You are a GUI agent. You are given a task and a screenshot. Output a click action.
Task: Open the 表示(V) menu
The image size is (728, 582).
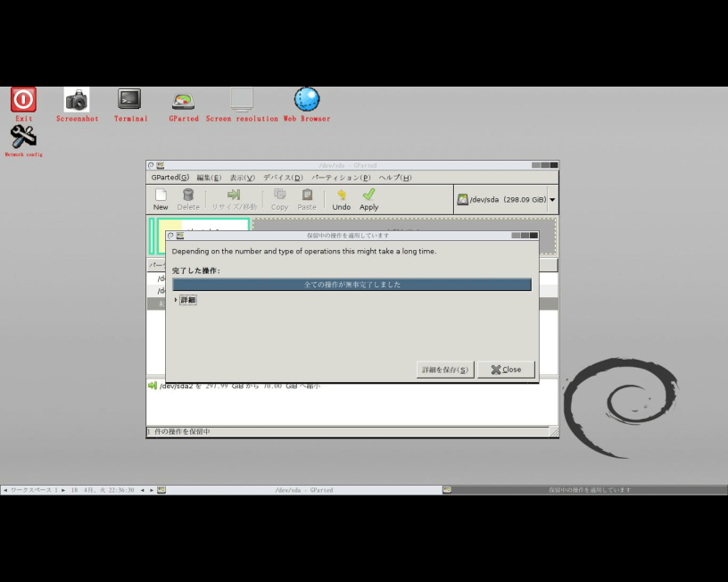click(243, 178)
